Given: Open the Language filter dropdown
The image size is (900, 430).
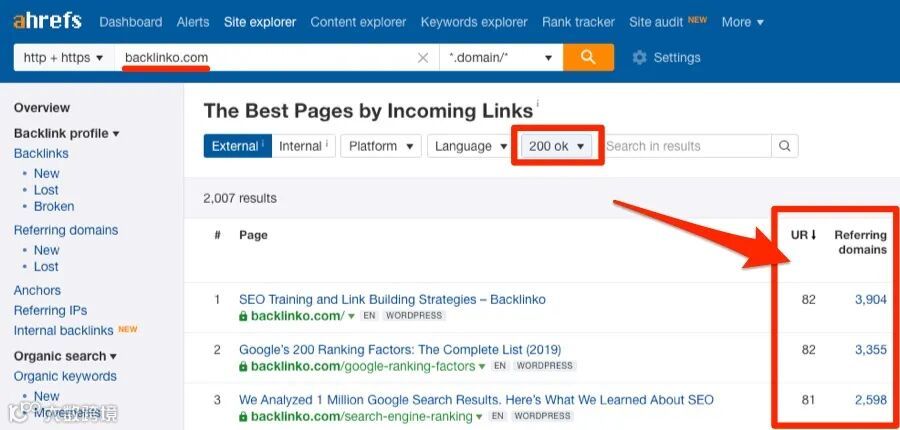Looking at the screenshot, I should (471, 146).
